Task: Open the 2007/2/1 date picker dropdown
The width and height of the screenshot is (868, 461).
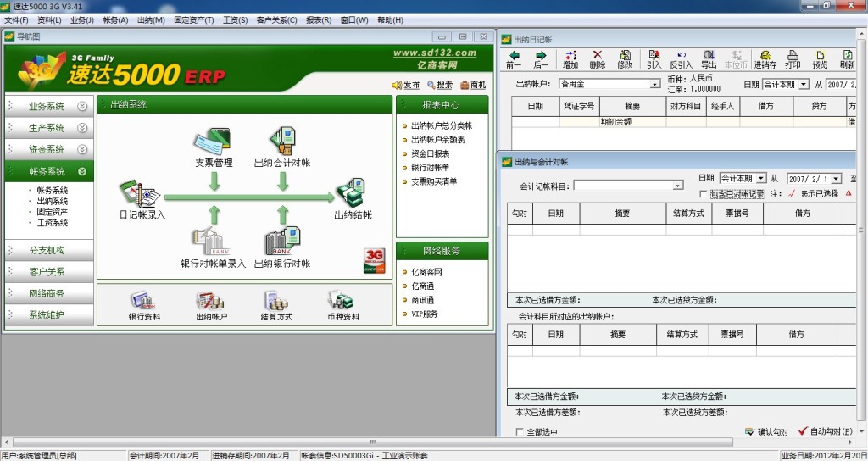Action: [837, 179]
